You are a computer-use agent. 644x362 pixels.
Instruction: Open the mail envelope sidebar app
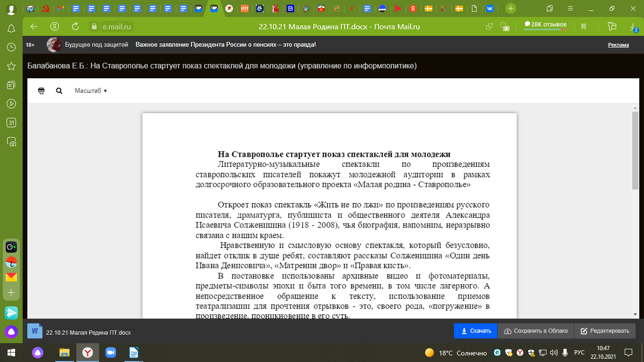[x=11, y=277]
